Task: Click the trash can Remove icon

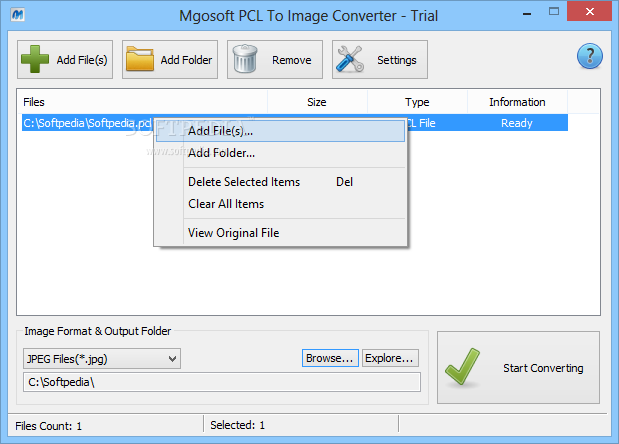Action: pos(245,59)
